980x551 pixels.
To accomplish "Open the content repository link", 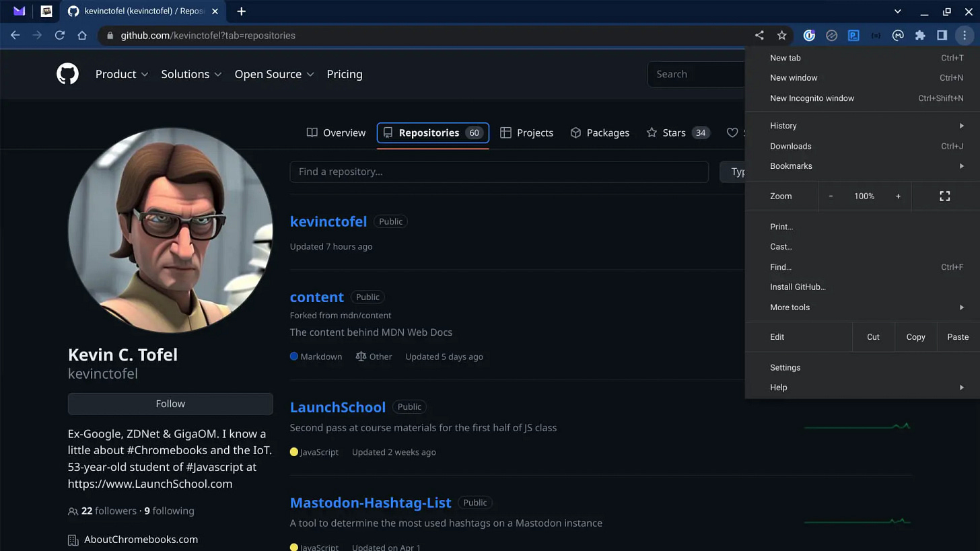I will tap(317, 297).
